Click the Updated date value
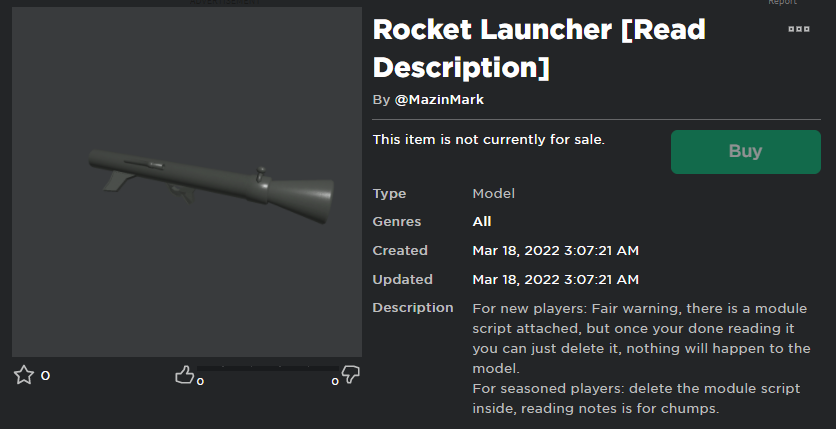Screen dimensions: 836x429 tap(555, 280)
